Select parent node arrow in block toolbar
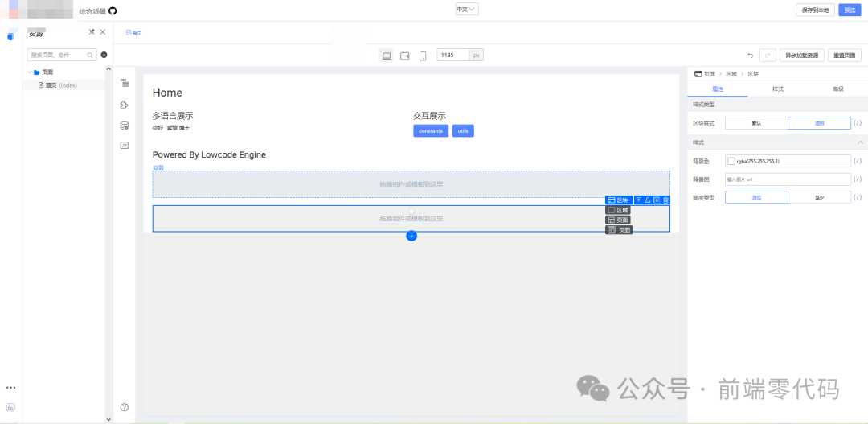 (638, 200)
